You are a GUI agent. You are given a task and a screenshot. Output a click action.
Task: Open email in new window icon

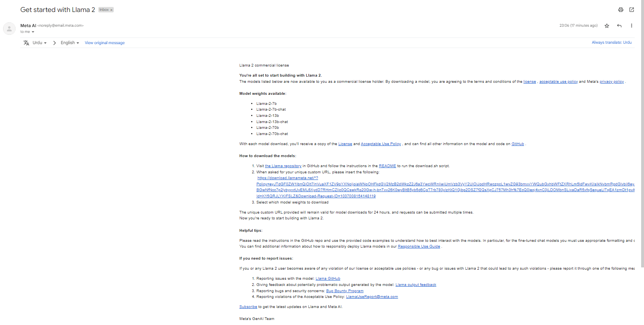click(x=632, y=10)
